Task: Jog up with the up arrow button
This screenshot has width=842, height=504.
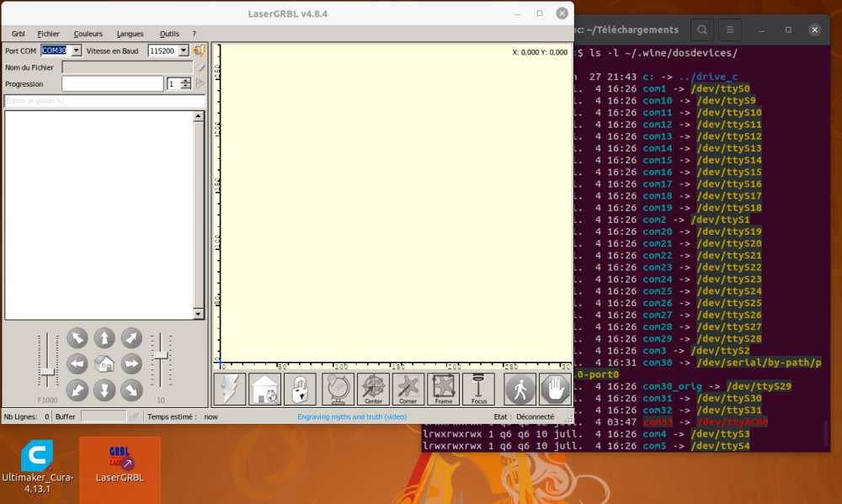Action: tap(104, 338)
